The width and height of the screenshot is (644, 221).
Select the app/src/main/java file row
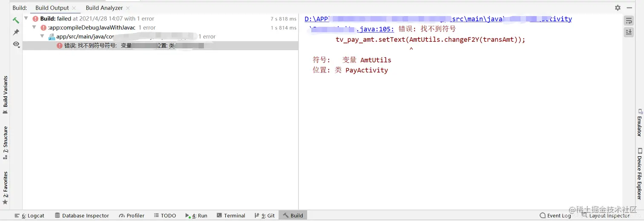pos(160,37)
